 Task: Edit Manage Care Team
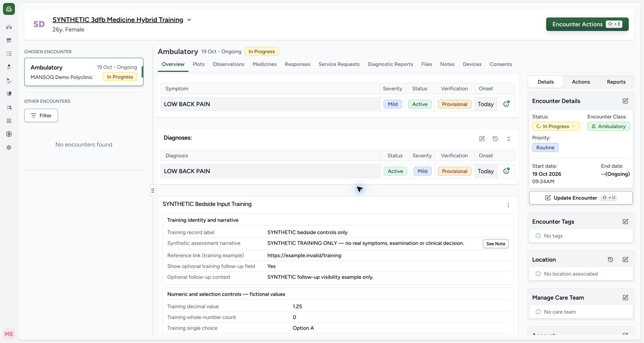pos(625,298)
